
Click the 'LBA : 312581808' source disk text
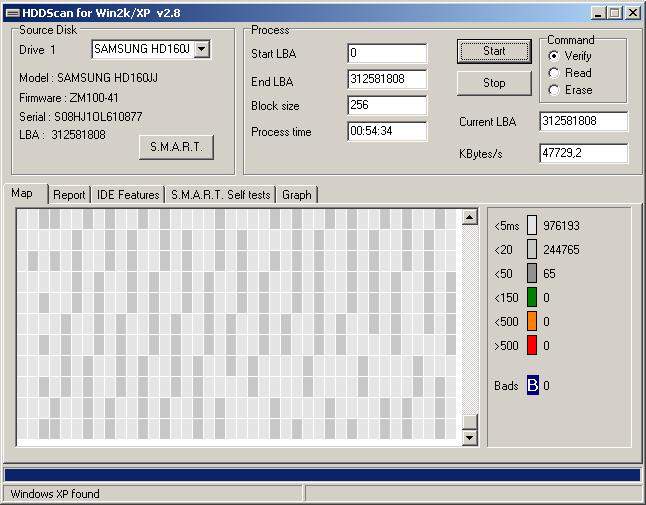point(62,135)
